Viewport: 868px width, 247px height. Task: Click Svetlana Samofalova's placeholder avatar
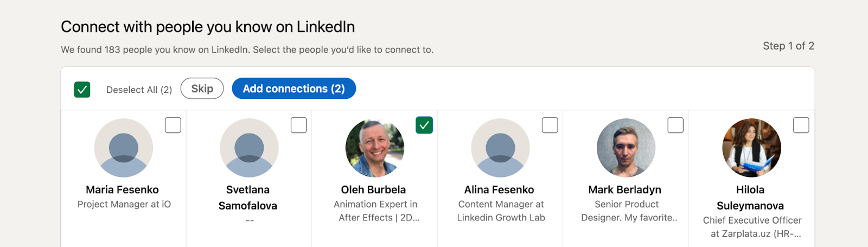[x=249, y=148]
